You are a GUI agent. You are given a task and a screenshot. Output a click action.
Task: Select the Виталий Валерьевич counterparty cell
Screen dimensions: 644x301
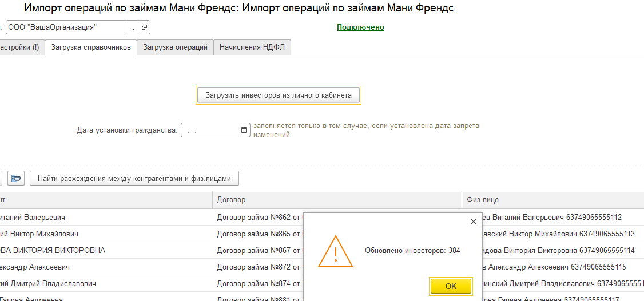click(106, 218)
